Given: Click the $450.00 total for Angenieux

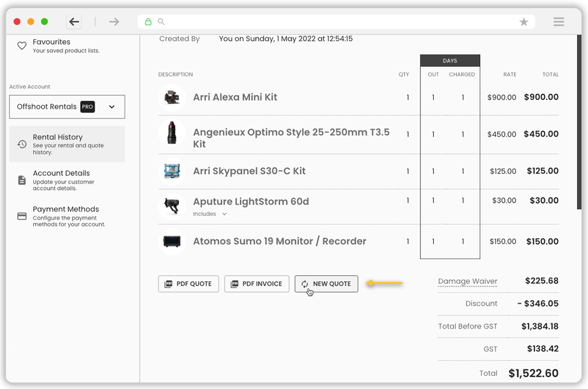Looking at the screenshot, I should click(x=541, y=134).
